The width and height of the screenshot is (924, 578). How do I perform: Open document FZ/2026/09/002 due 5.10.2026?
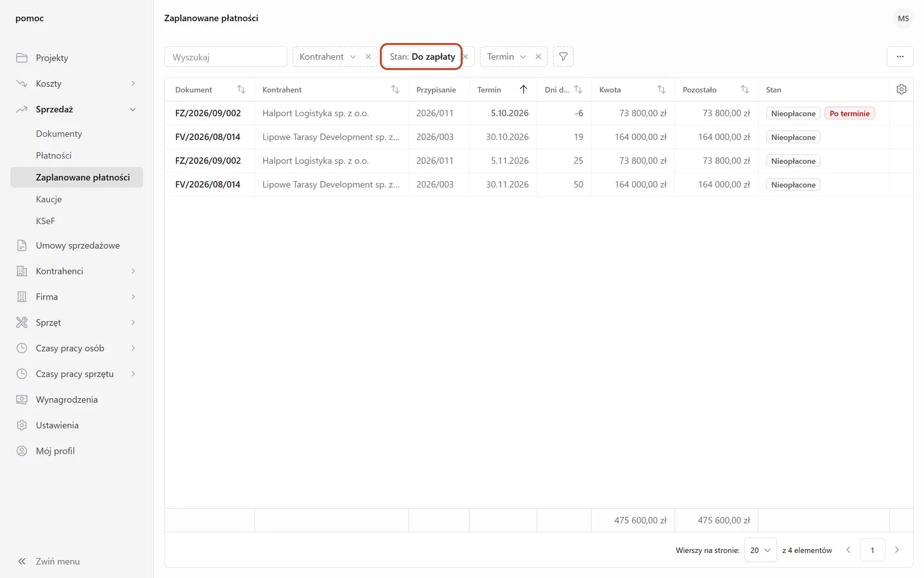point(208,113)
